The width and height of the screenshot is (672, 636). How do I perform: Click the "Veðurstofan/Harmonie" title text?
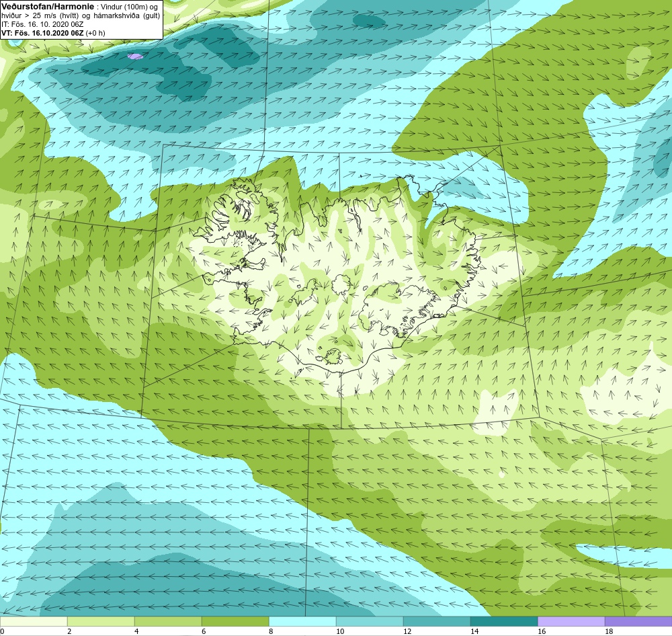[x=48, y=7]
